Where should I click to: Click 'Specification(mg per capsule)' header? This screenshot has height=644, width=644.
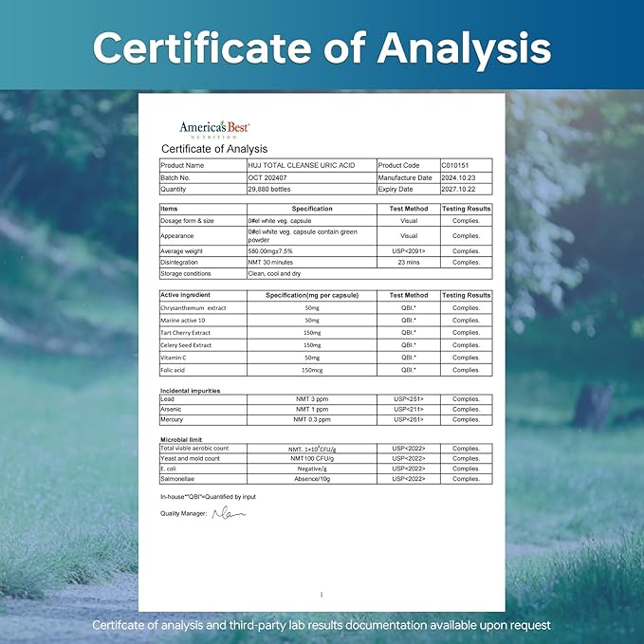tap(312, 295)
